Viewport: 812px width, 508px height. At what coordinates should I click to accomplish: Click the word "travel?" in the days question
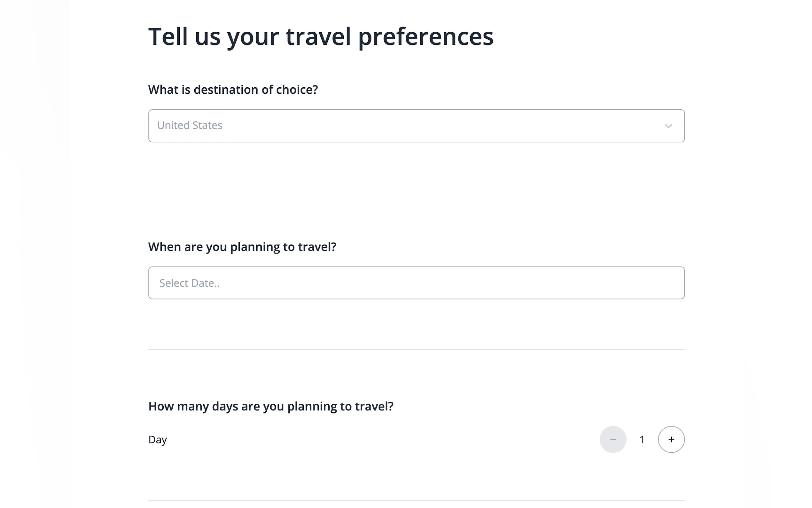click(x=374, y=407)
